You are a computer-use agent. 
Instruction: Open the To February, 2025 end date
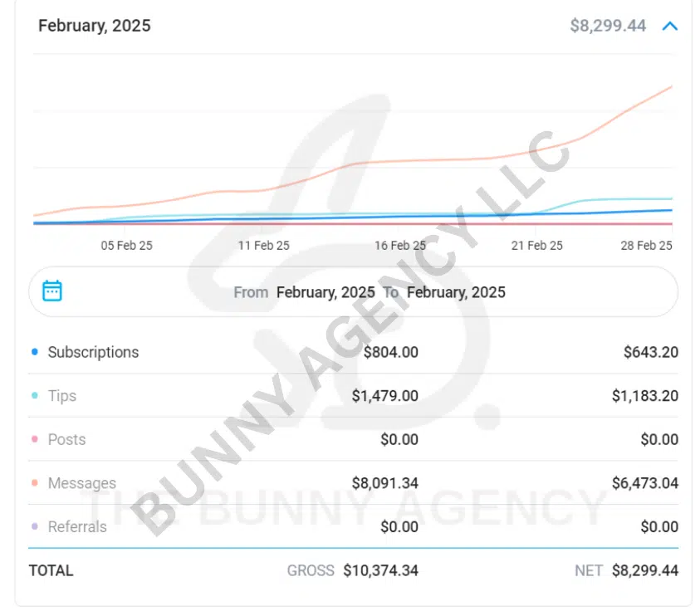(455, 292)
